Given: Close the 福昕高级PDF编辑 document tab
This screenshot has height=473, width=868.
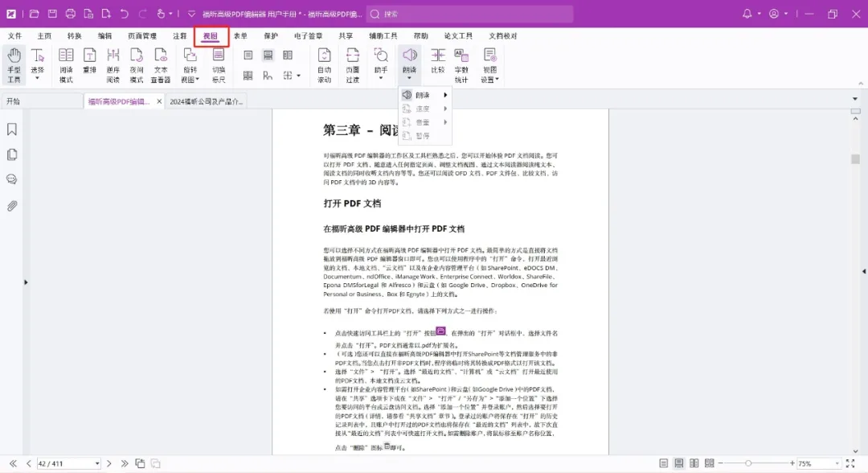Looking at the screenshot, I should pyautogui.click(x=159, y=101).
